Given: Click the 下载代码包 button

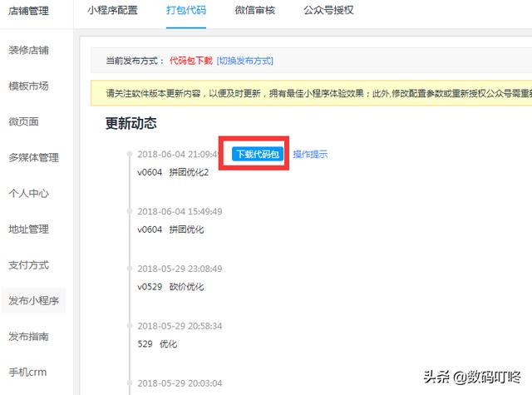Looking at the screenshot, I should (x=258, y=154).
